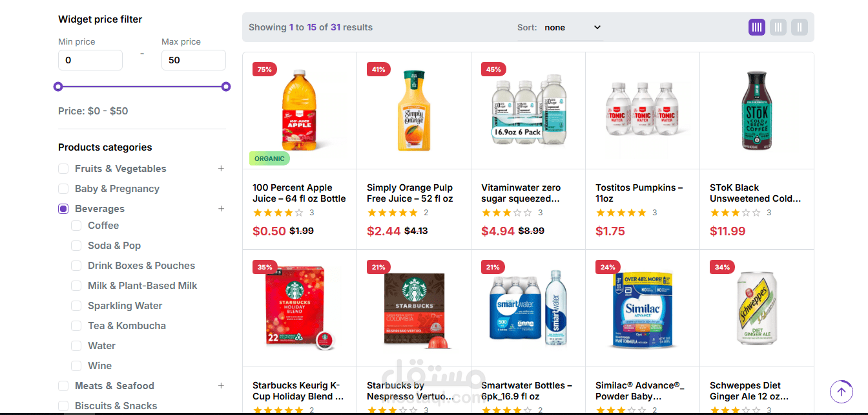This screenshot has height=415, width=868.
Task: Open the Sort dropdown
Action: tap(572, 27)
